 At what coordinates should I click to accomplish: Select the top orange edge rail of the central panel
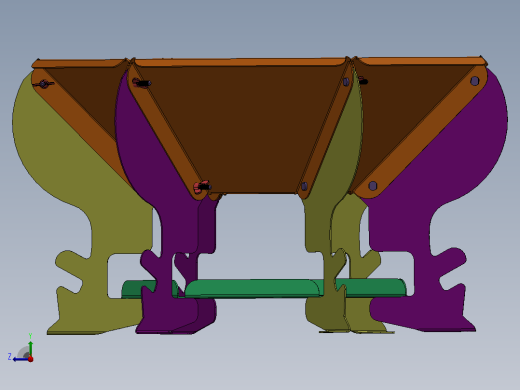tap(241, 62)
